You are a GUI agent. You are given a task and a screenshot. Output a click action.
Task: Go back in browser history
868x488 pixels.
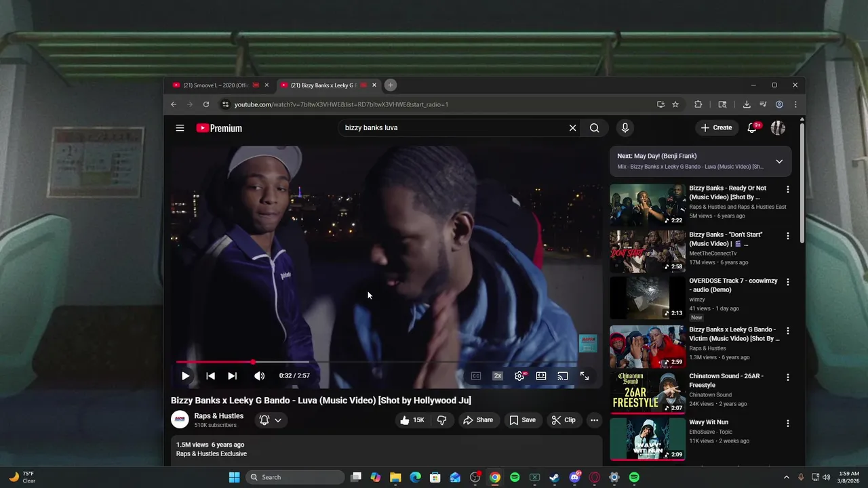174,104
